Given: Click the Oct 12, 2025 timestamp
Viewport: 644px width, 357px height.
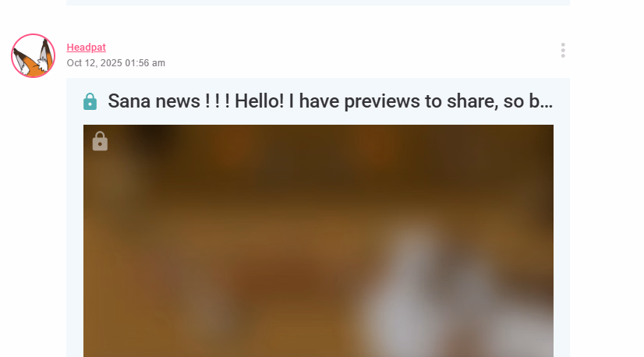Looking at the screenshot, I should 116,63.
